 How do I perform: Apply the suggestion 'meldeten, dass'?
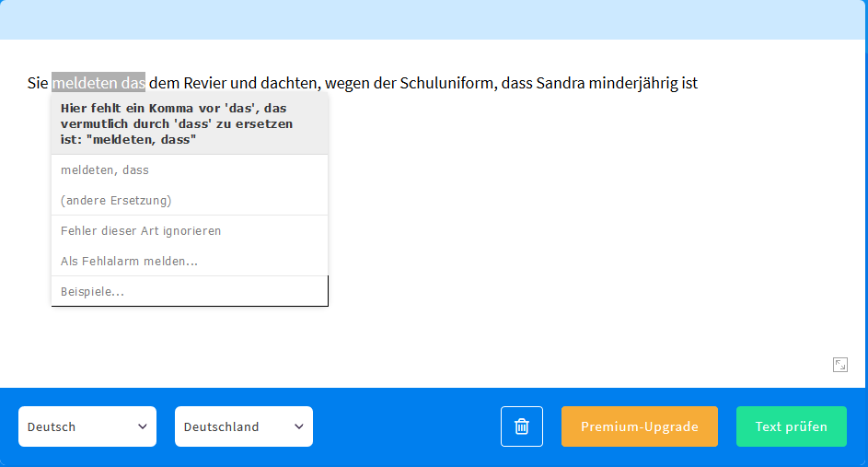(x=105, y=170)
